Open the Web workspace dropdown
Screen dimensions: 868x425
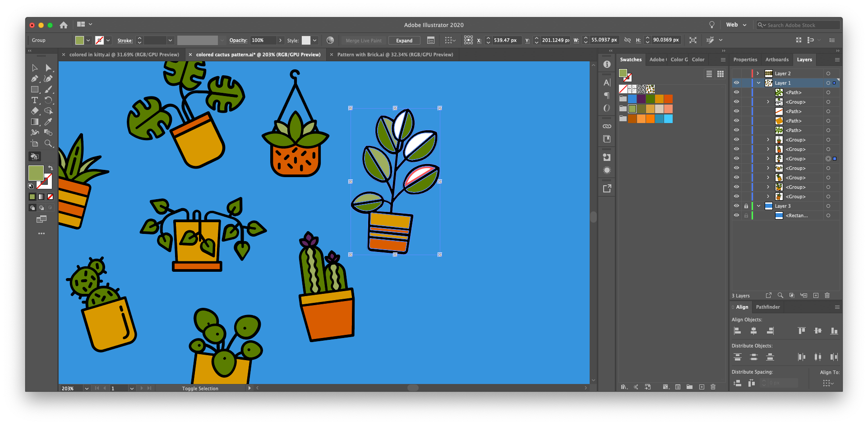click(x=736, y=25)
